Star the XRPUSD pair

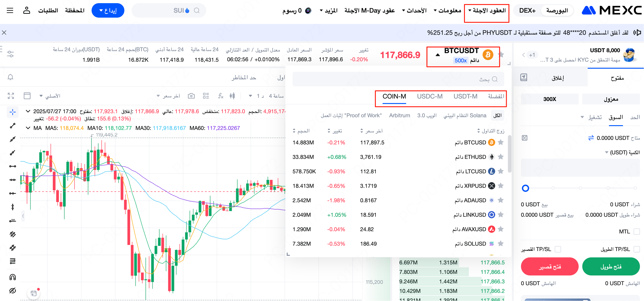click(500, 186)
